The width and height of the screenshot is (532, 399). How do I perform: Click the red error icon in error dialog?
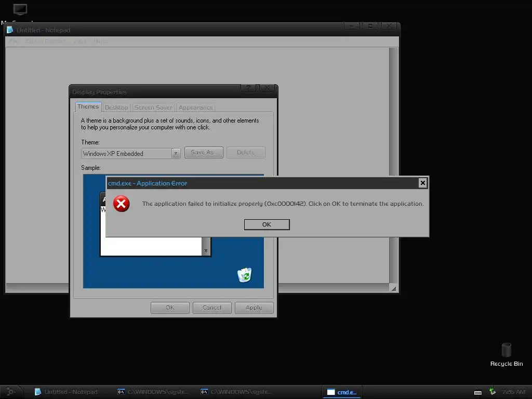(x=121, y=204)
